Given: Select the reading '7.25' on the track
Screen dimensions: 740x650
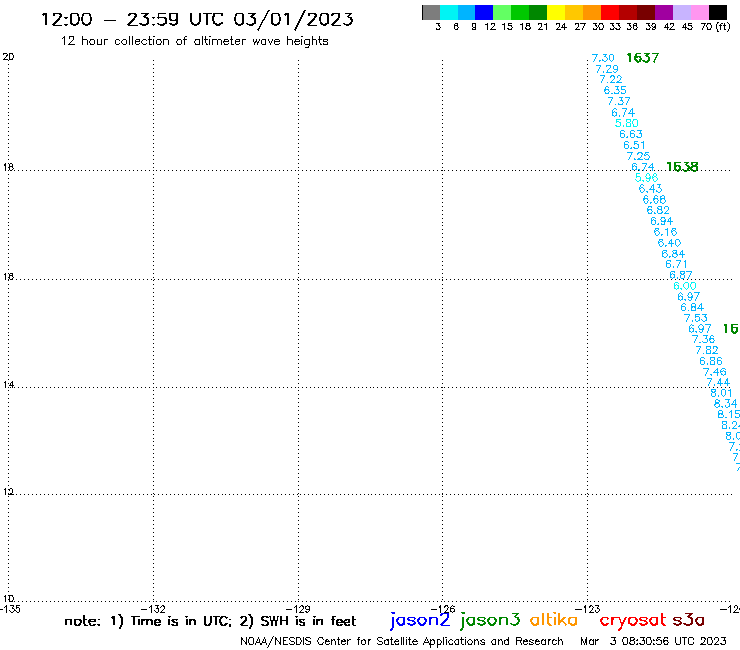Looking at the screenshot, I should tap(639, 156).
